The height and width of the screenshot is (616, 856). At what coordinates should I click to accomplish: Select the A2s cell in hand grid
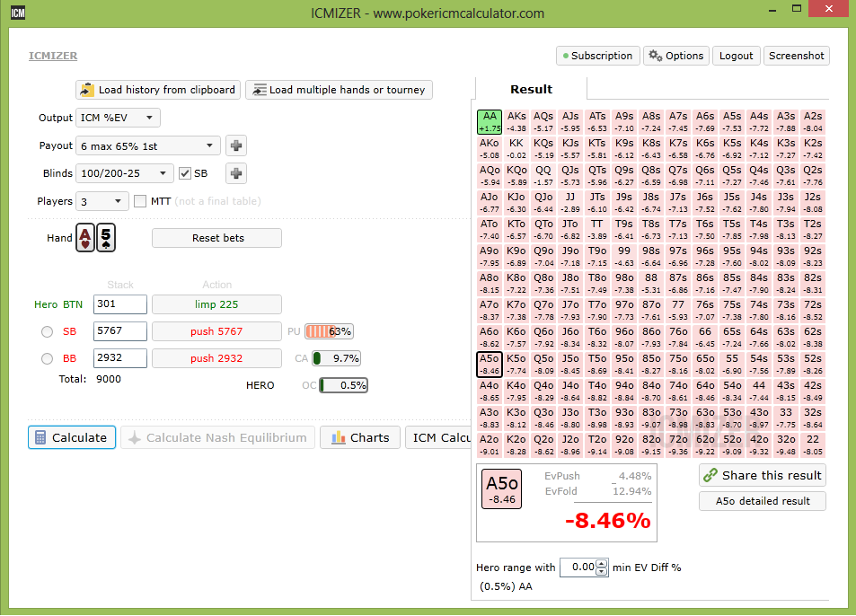[x=813, y=121]
